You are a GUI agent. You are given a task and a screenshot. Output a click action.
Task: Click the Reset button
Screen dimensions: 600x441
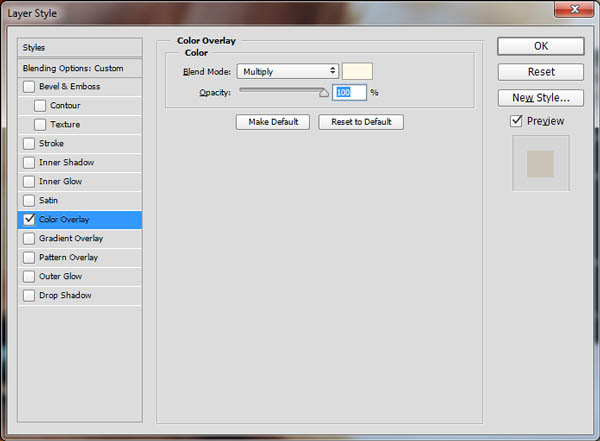point(541,72)
